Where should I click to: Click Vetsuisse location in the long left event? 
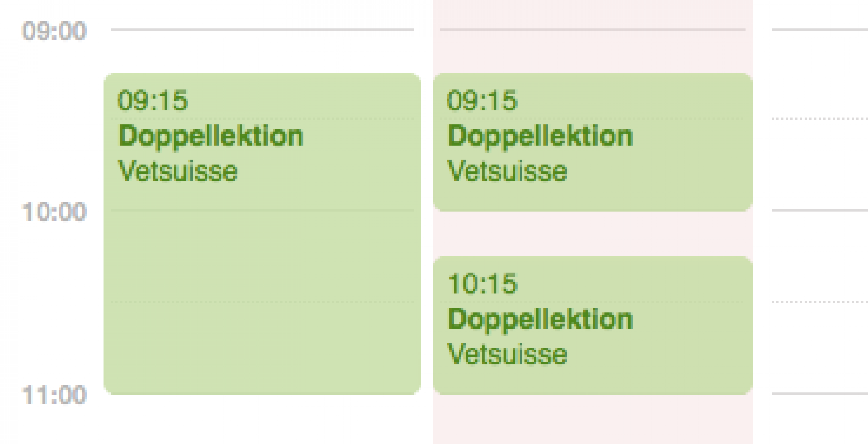tap(178, 171)
